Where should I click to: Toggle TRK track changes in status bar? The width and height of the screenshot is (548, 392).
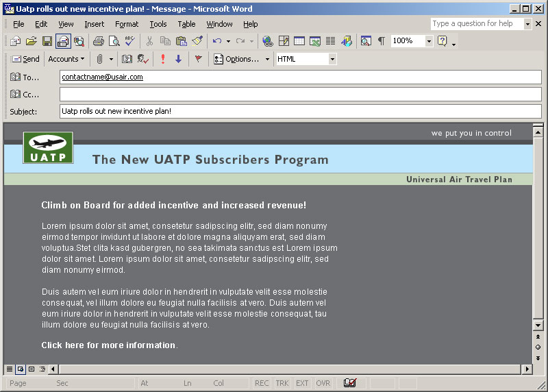click(x=282, y=383)
